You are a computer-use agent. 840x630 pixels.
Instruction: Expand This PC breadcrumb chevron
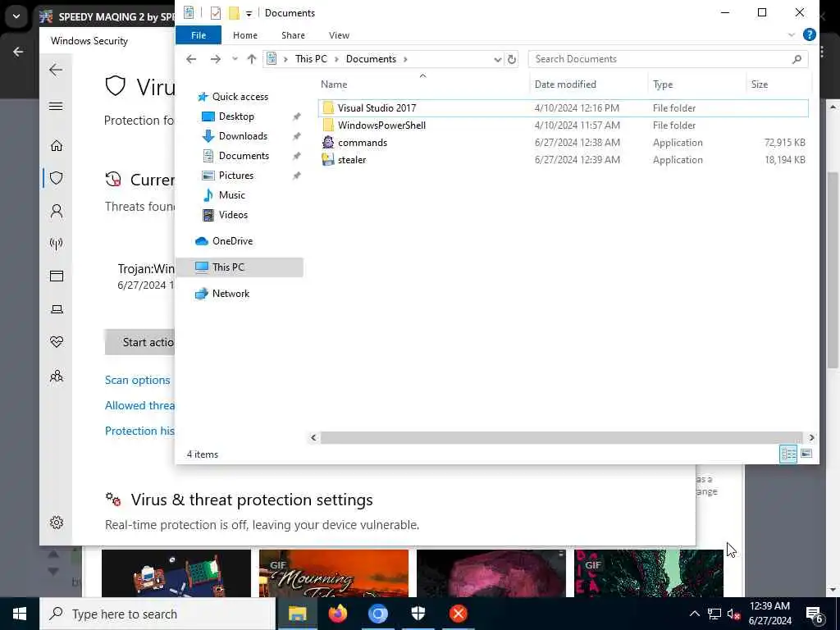pos(336,59)
